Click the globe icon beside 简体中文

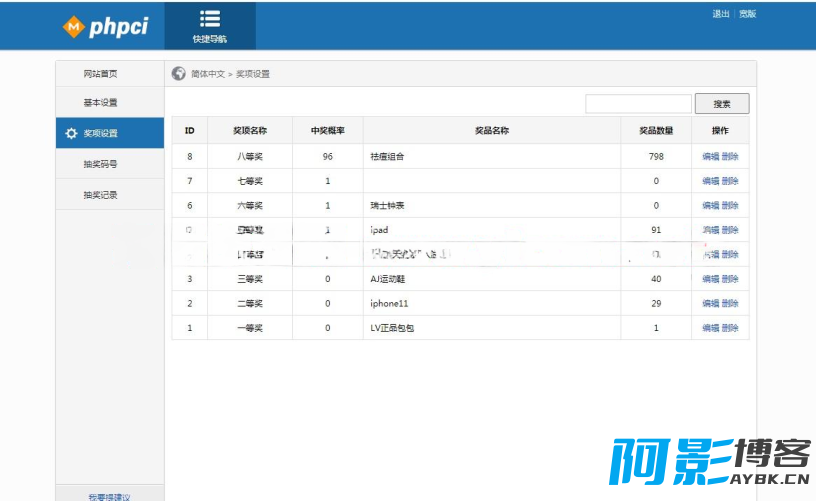[x=178, y=74]
